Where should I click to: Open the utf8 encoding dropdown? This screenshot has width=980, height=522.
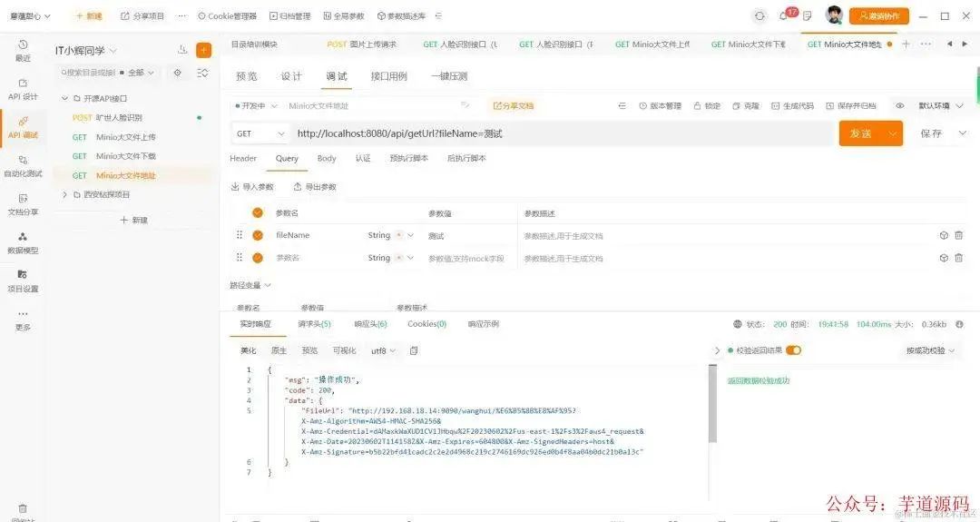pyautogui.click(x=383, y=350)
